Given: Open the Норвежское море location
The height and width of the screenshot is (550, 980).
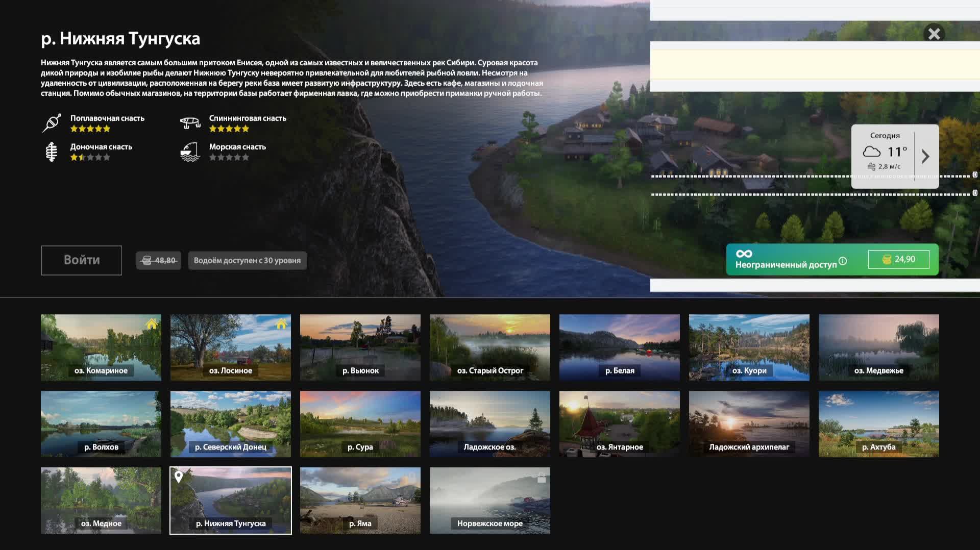Looking at the screenshot, I should 490,501.
